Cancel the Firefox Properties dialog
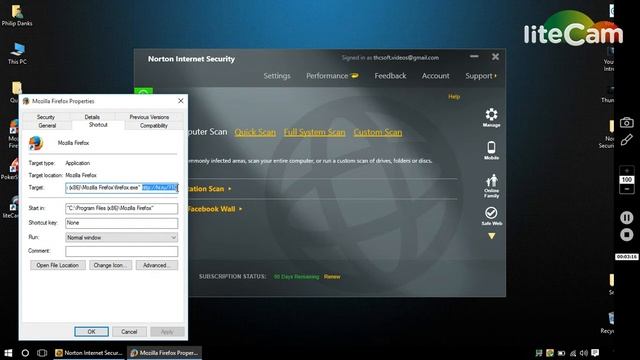 pyautogui.click(x=129, y=331)
